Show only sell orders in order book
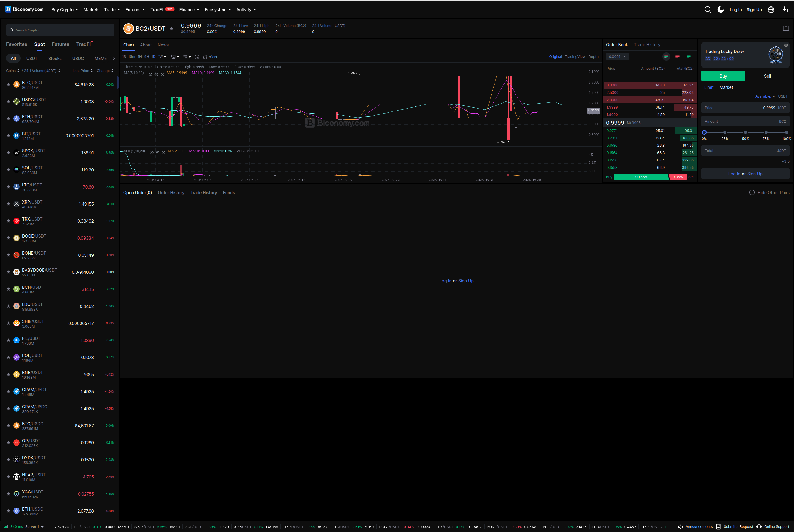This screenshot has height=532, width=794. (x=677, y=57)
